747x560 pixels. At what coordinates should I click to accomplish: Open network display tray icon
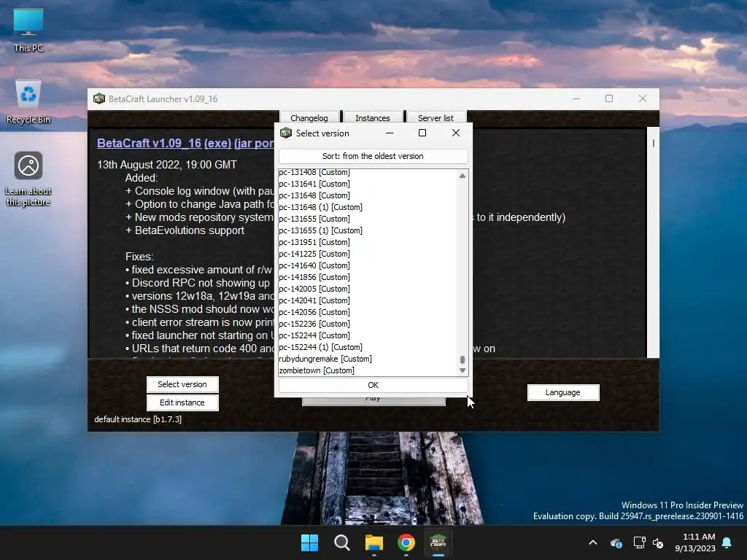click(639, 542)
